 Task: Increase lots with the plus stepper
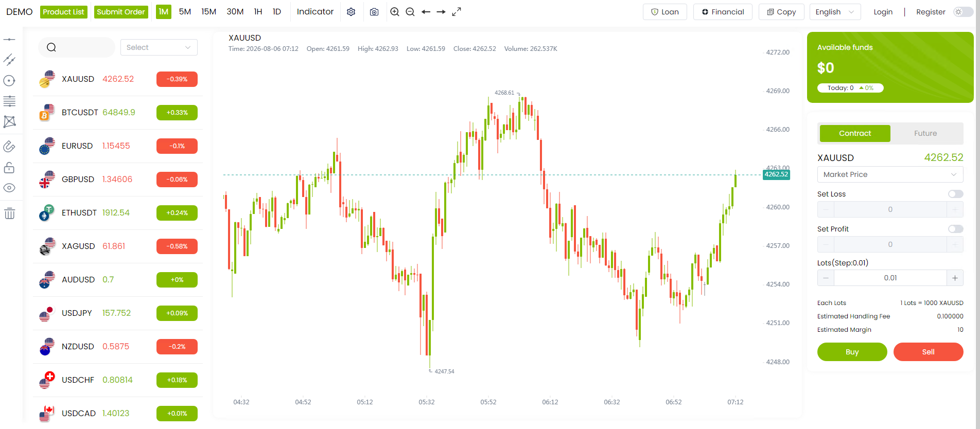tap(955, 278)
